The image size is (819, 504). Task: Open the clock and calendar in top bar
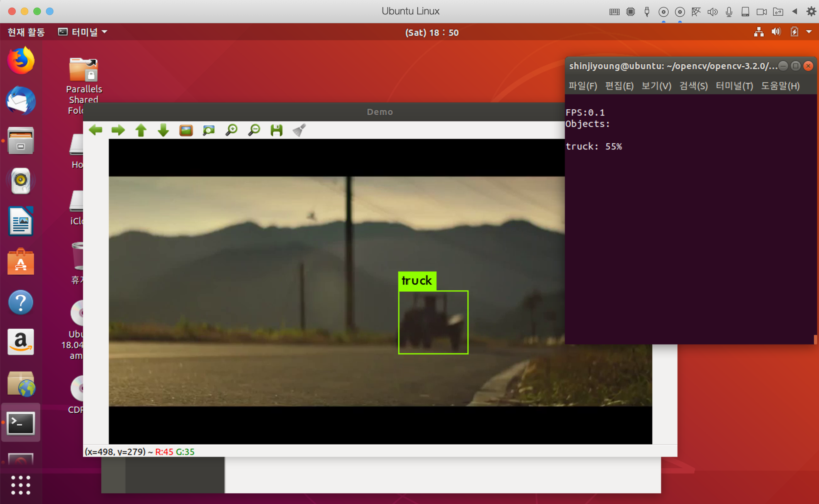(432, 33)
